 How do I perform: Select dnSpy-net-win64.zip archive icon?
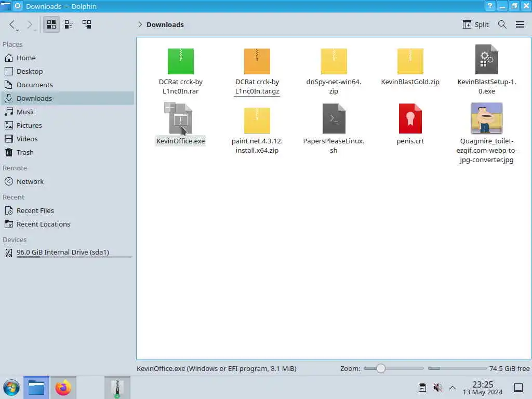(334, 61)
